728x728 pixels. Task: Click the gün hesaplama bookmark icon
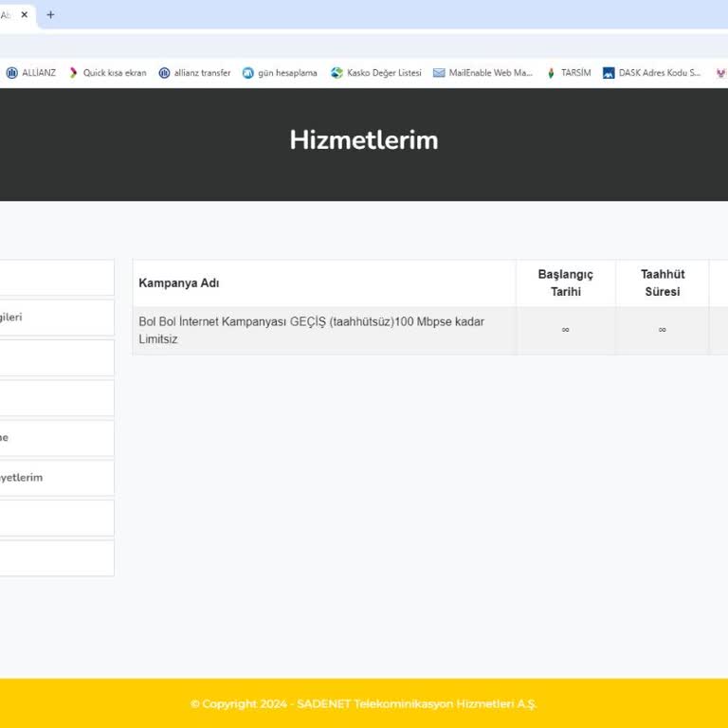(248, 73)
